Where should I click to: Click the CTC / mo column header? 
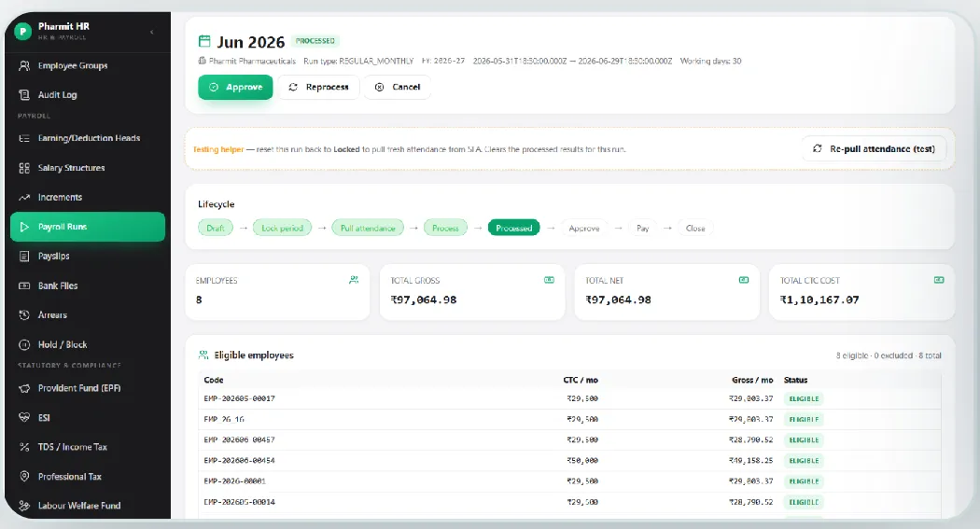tap(581, 380)
